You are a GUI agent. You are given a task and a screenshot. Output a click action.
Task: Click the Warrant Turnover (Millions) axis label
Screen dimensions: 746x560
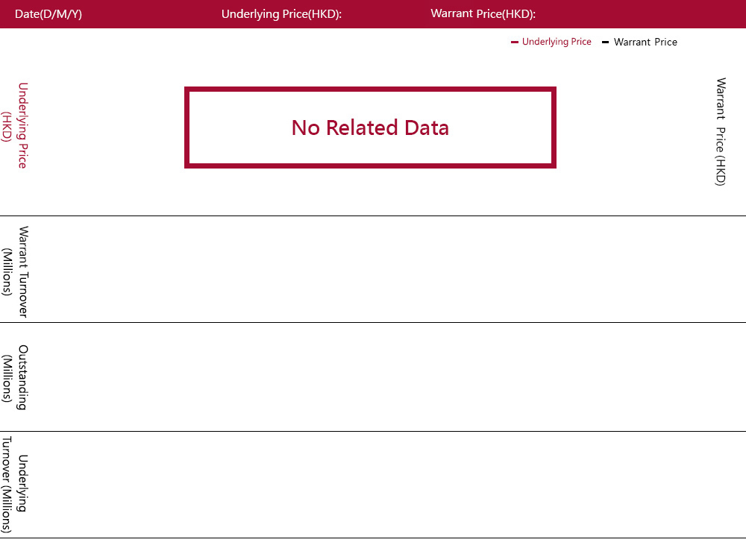coord(15,271)
